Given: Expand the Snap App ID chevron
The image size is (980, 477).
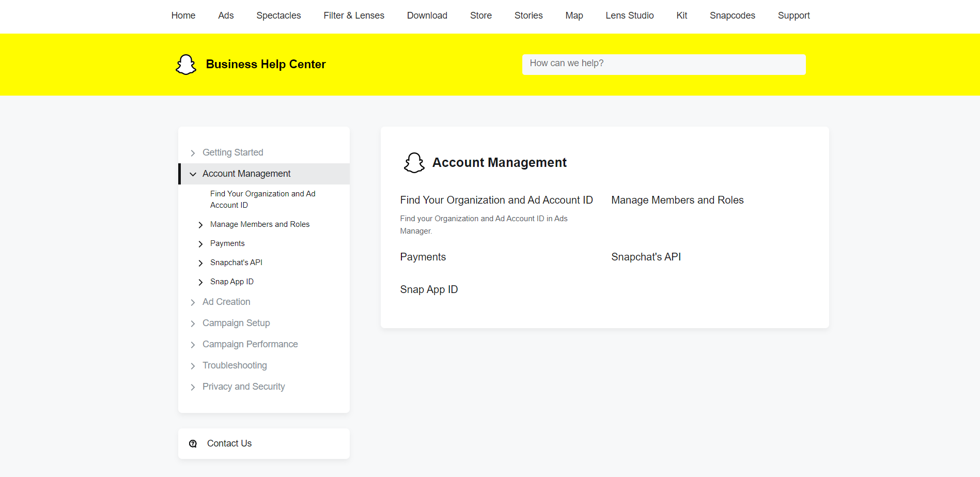Looking at the screenshot, I should coord(200,282).
